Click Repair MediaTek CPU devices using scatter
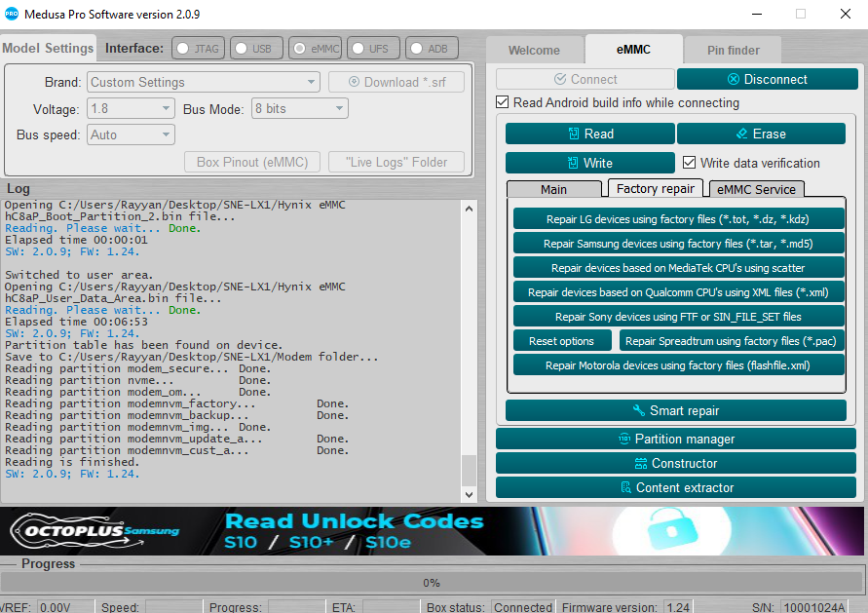 tap(678, 268)
